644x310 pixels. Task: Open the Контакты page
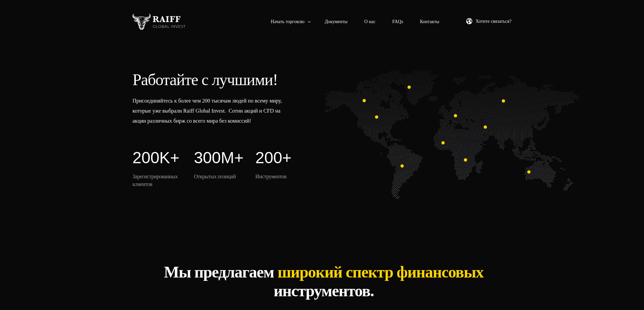coord(429,21)
